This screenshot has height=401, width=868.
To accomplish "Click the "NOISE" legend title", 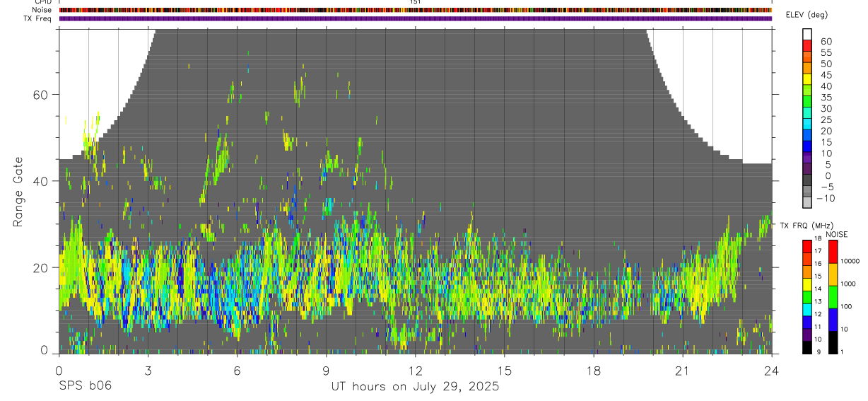I will [836, 234].
